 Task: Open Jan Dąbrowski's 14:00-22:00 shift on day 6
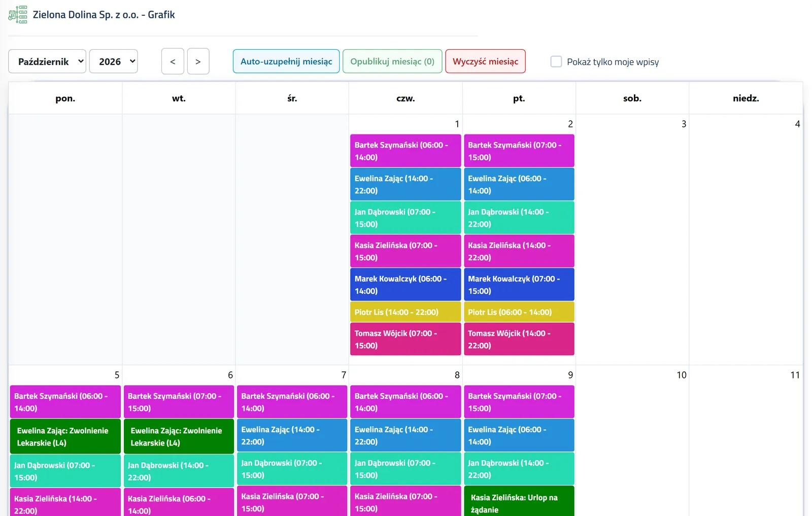[179, 471]
